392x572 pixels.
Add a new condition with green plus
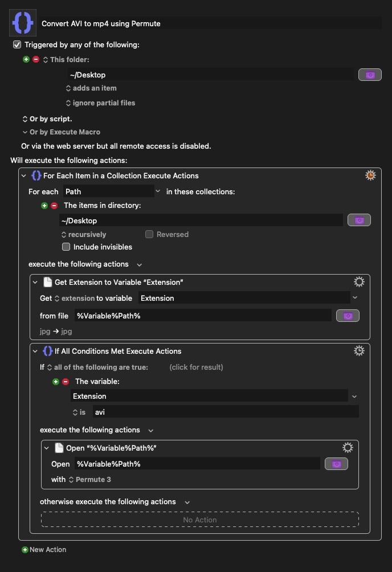56,382
